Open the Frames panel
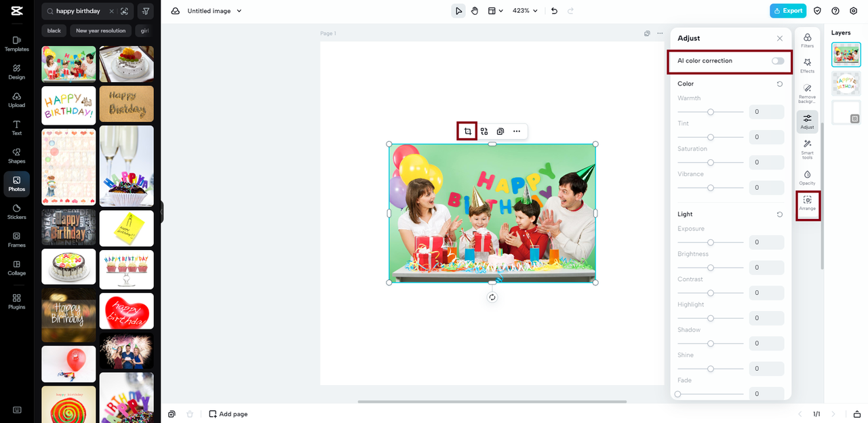The width and height of the screenshot is (868, 423). (16, 240)
